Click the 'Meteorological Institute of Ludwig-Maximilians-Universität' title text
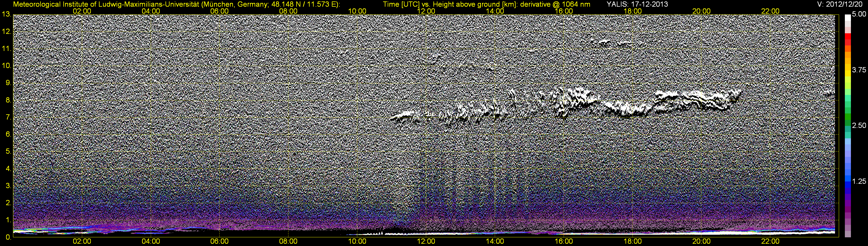The width and height of the screenshot is (868, 246). pos(106,4)
